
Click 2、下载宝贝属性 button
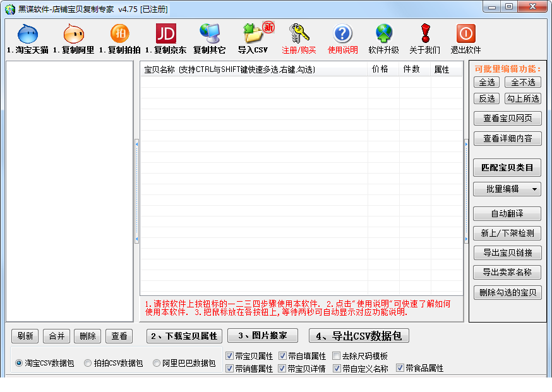coord(184,336)
